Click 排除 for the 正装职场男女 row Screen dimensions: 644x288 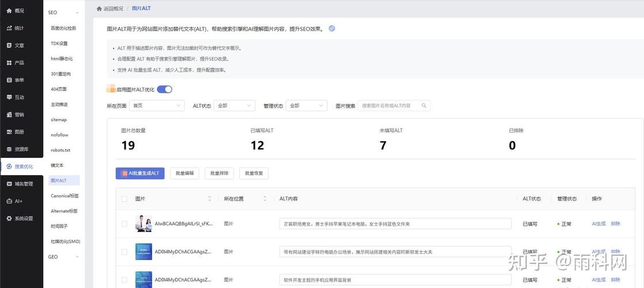pos(615,224)
